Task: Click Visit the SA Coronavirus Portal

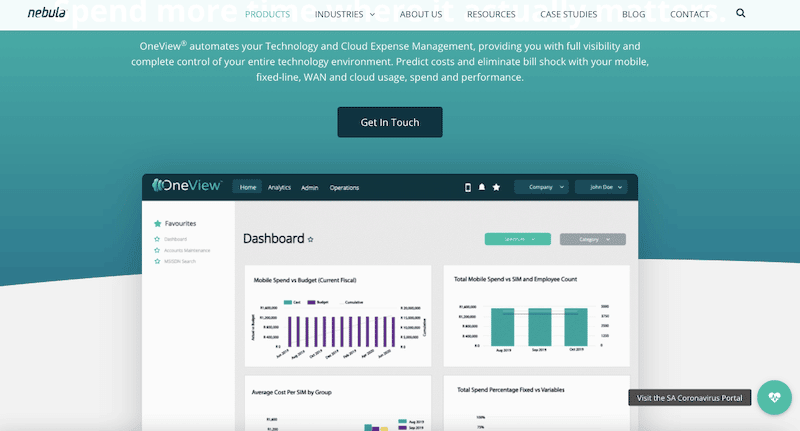Action: 689,398
